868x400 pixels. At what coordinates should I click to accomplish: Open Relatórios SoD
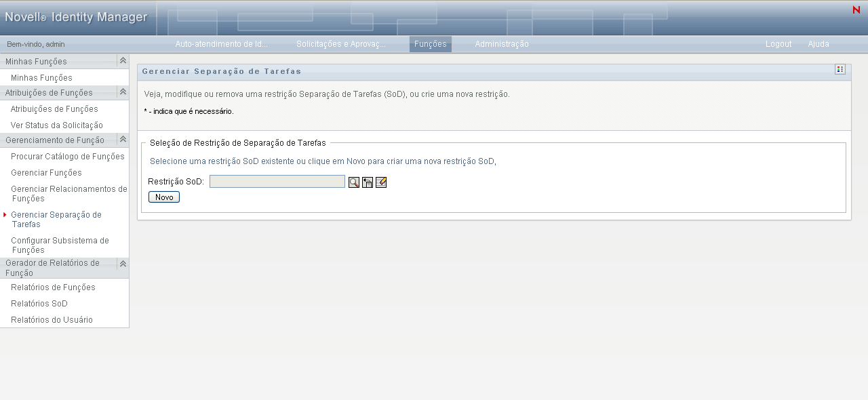pyautogui.click(x=39, y=304)
